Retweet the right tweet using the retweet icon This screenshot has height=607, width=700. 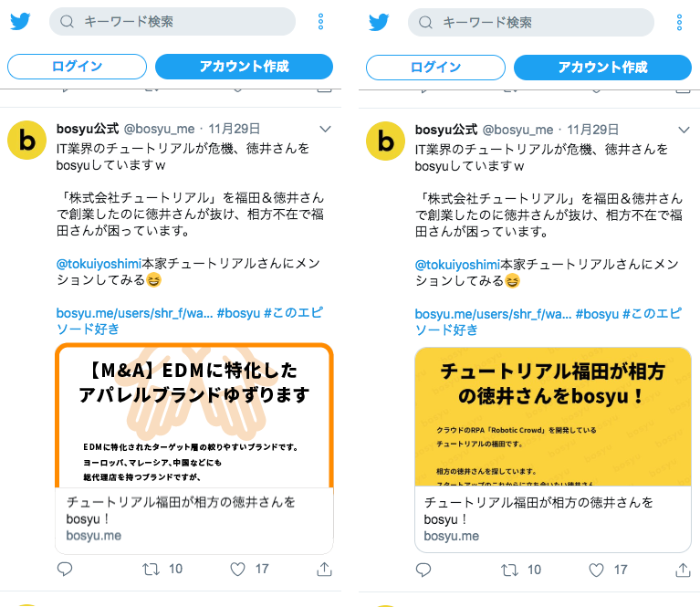pyautogui.click(x=509, y=570)
